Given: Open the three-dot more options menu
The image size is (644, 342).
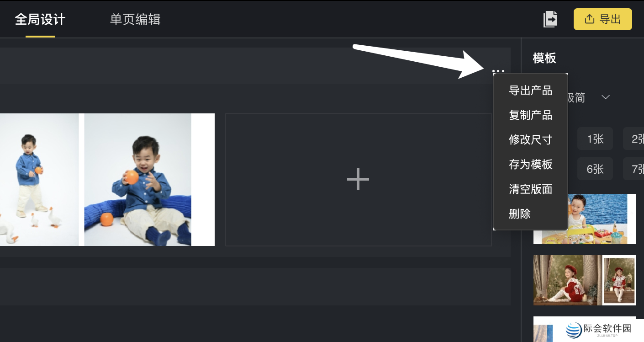Looking at the screenshot, I should coord(498,71).
